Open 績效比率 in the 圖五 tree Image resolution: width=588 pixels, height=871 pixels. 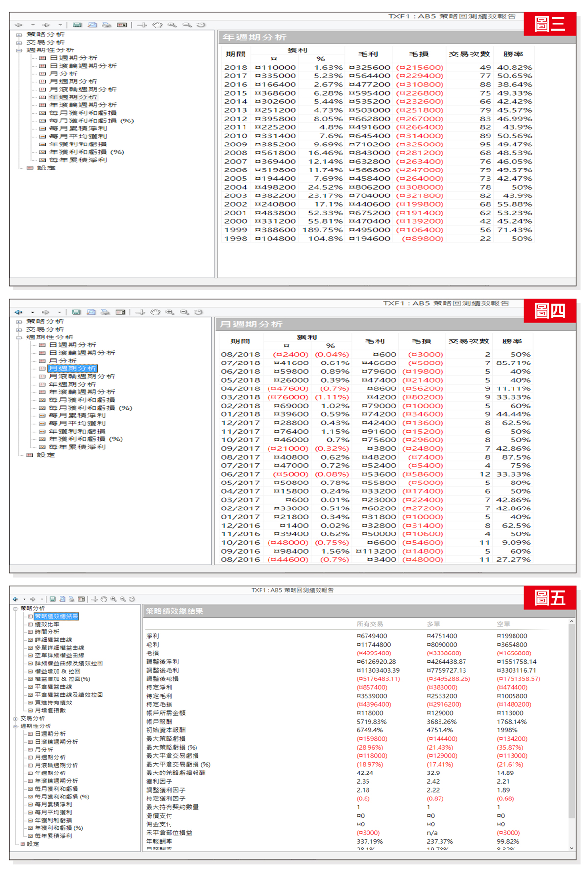(x=47, y=625)
